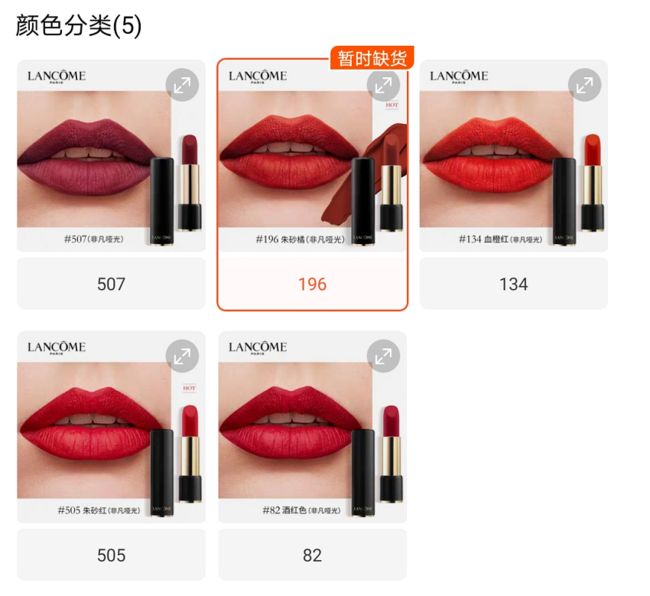The height and width of the screenshot is (596, 650).
Task: Expand the 505 lipstick image
Action: (182, 356)
